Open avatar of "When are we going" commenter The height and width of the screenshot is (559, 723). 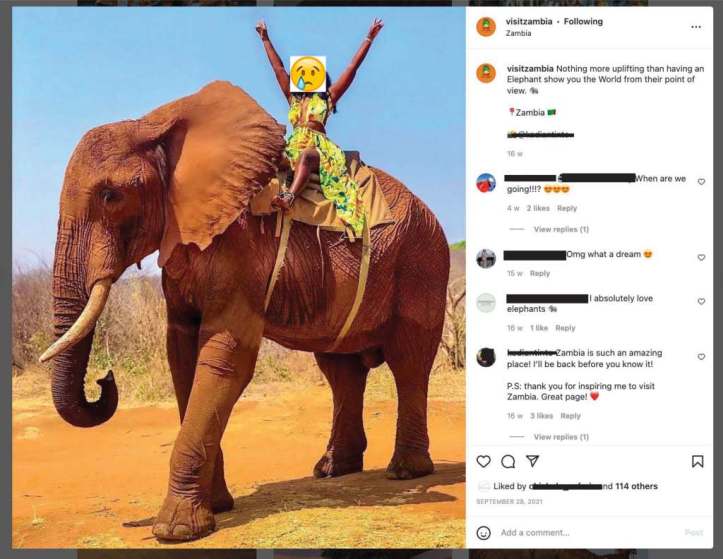[x=486, y=183]
